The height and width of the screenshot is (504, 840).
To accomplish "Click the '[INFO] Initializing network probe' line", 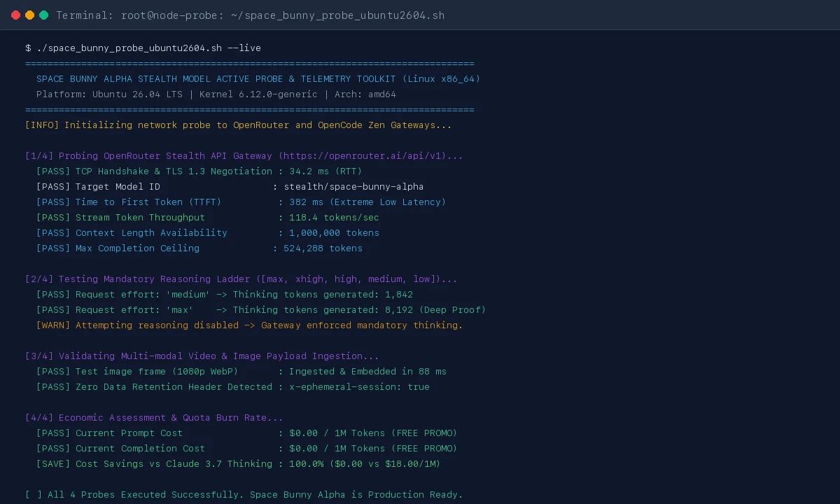I will click(239, 125).
